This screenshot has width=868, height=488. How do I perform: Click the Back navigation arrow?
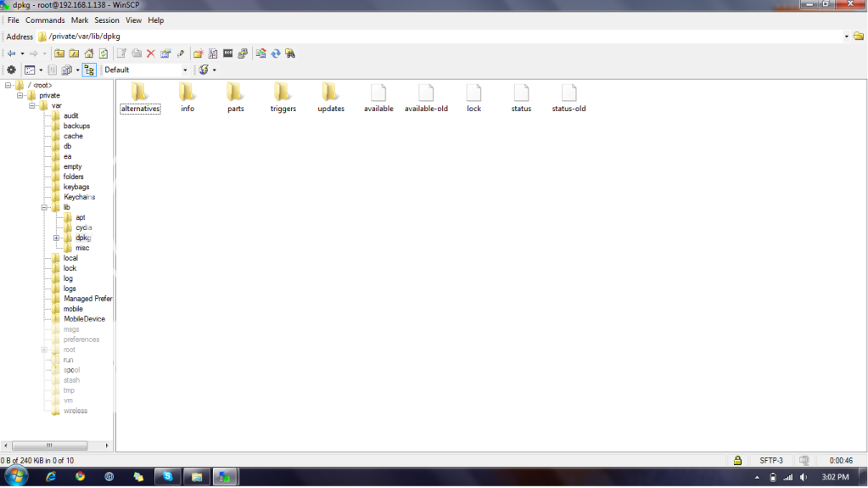click(x=11, y=53)
